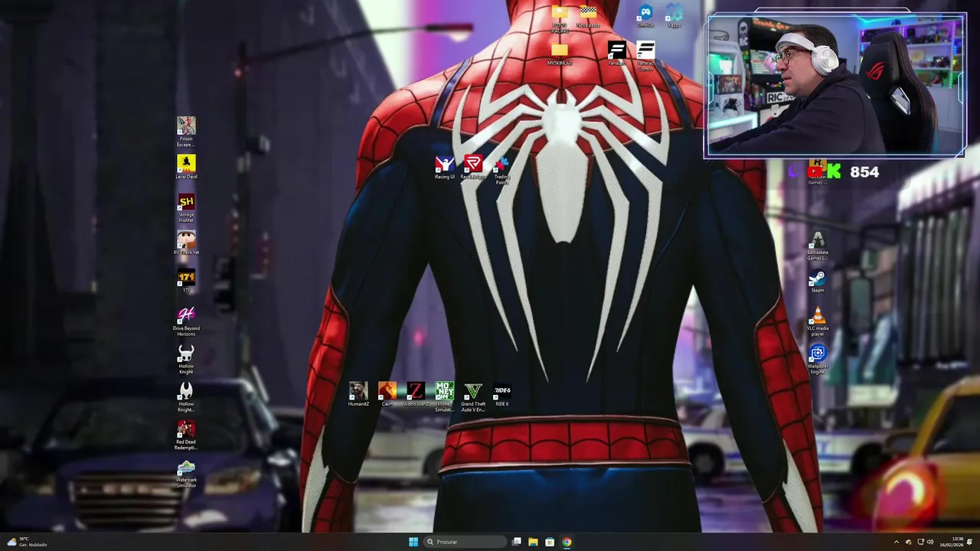This screenshot has height=551, width=980.
Task: Select the Rockstar Games Launcher icon
Action: click(818, 173)
